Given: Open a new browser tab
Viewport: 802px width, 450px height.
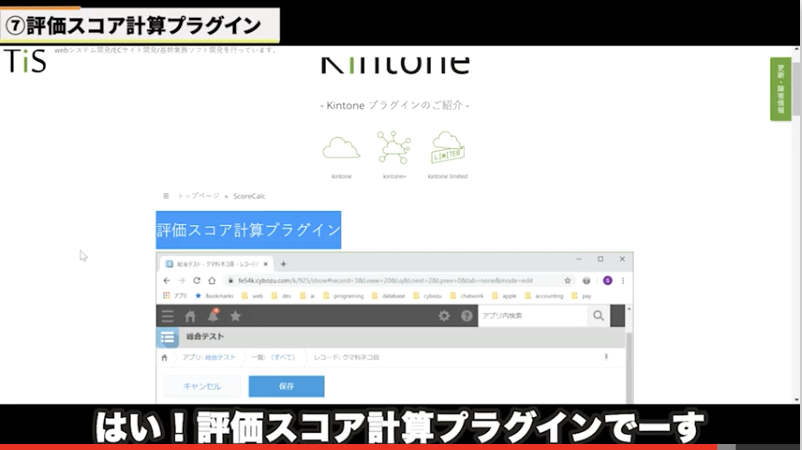Looking at the screenshot, I should coord(284,264).
